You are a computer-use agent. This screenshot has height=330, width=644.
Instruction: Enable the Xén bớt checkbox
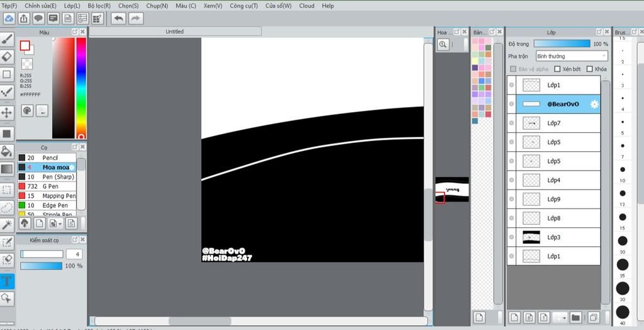[x=557, y=69]
